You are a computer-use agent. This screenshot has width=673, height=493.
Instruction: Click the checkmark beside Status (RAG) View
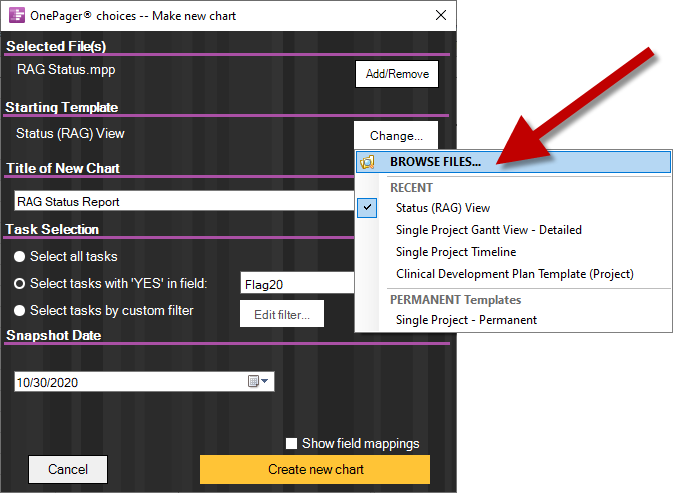coord(367,208)
